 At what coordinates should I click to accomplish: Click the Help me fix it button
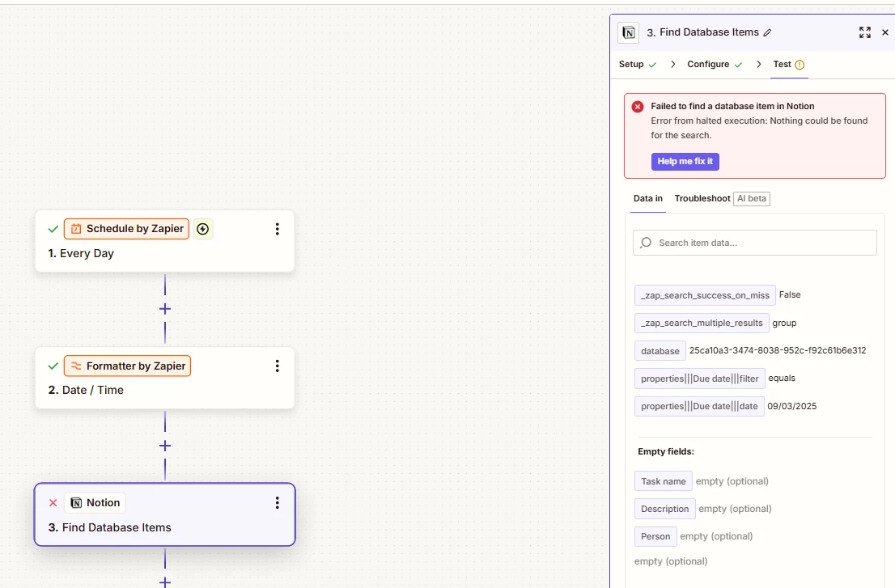coord(685,162)
